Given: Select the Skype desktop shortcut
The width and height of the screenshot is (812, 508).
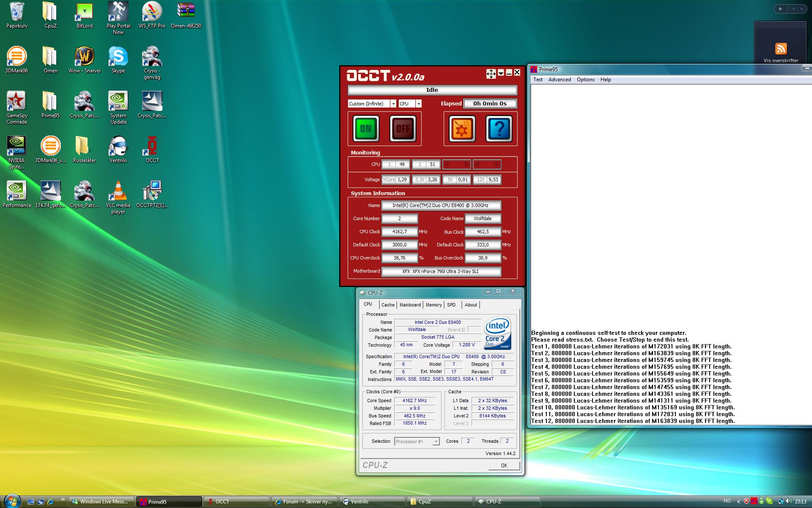Looking at the screenshot, I should 118,60.
